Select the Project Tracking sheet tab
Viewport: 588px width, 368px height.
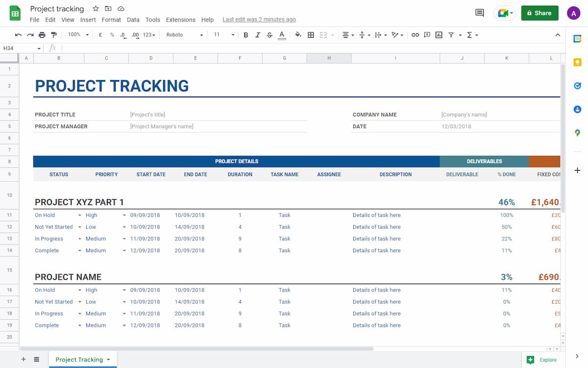point(79,360)
